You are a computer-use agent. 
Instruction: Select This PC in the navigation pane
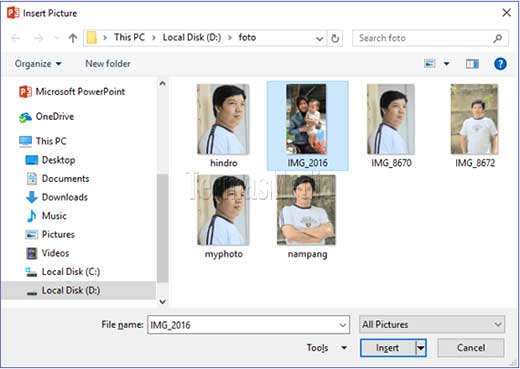43,141
